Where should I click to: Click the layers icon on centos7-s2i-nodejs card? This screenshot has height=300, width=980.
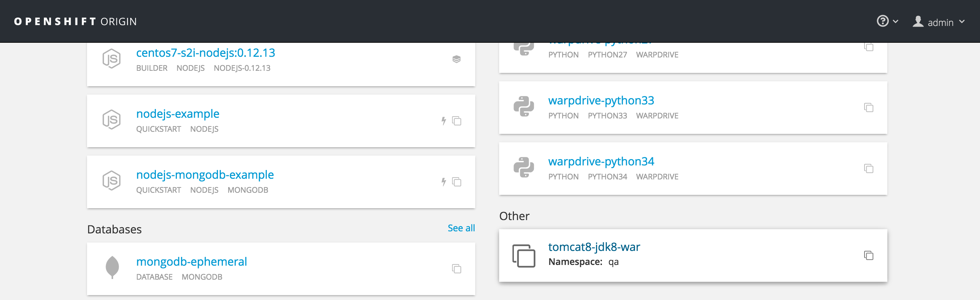[x=457, y=59]
